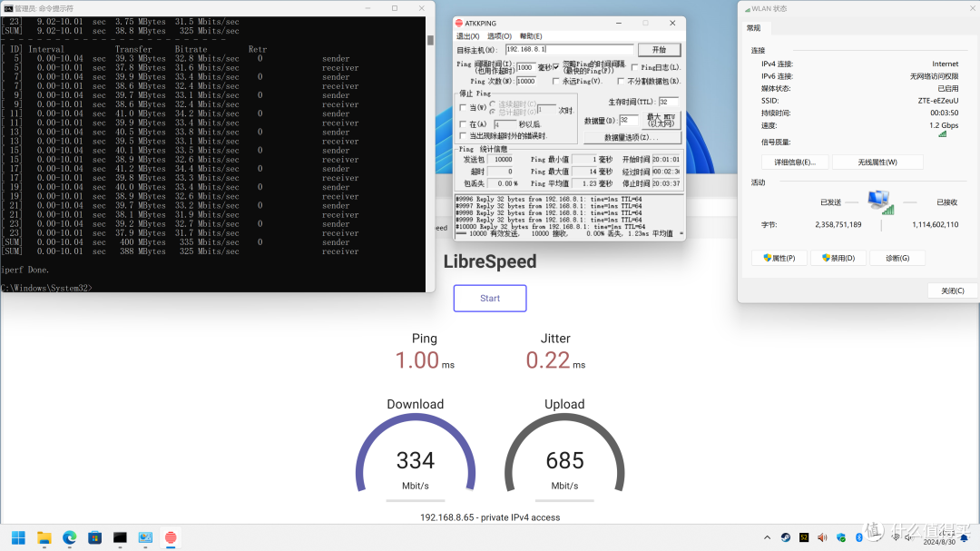Launch Microsoft Edge from the taskbar

point(69,537)
